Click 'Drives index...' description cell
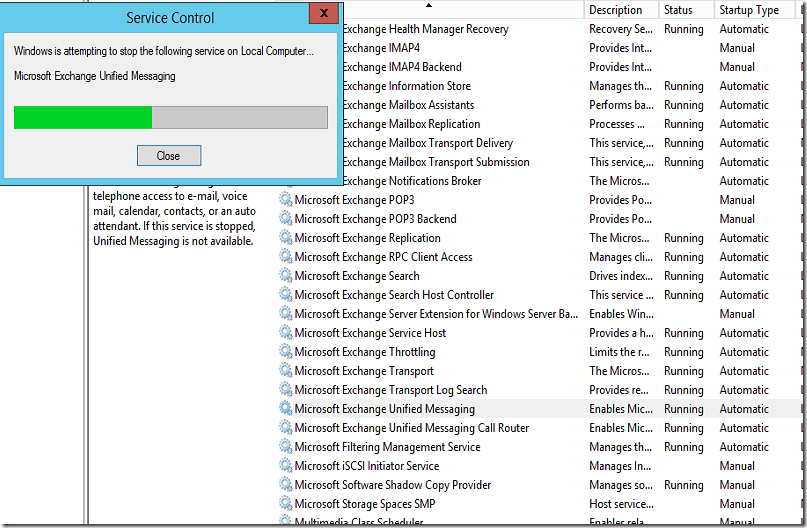This screenshot has width=807, height=528. coord(621,276)
